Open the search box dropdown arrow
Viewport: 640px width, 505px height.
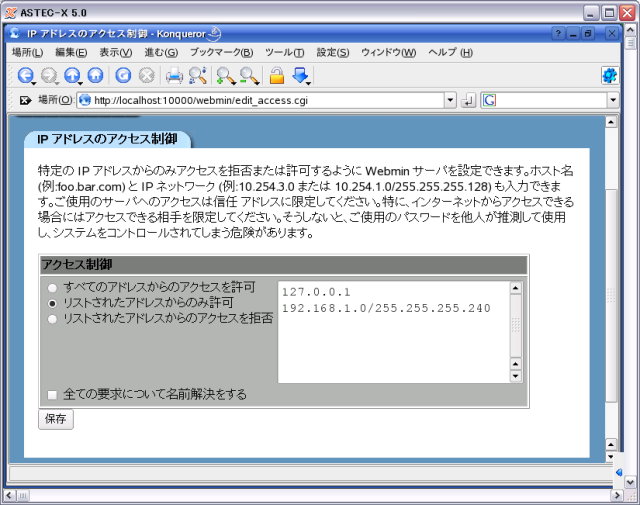[x=612, y=100]
